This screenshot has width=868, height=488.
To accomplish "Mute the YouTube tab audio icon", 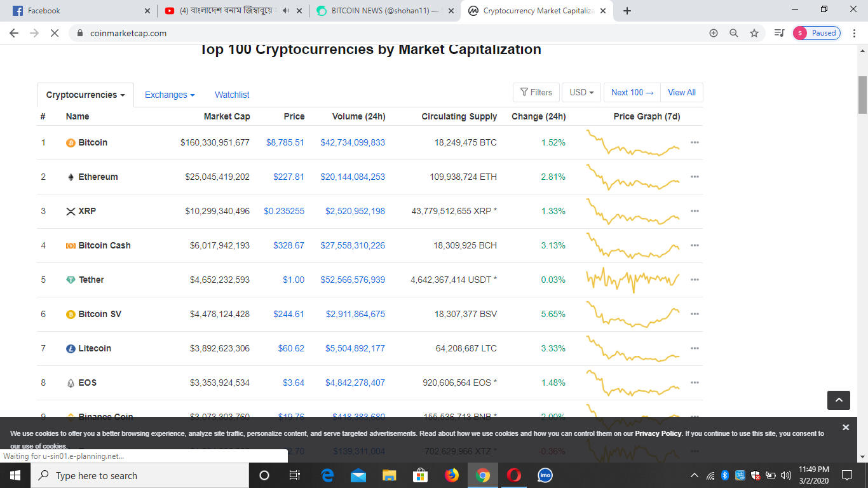I will pyautogui.click(x=286, y=11).
